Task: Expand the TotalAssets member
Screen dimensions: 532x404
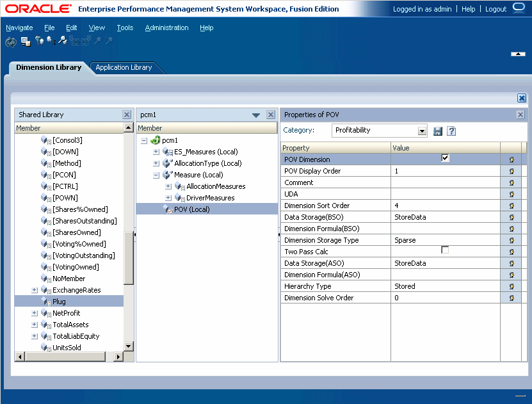Action: 35,325
